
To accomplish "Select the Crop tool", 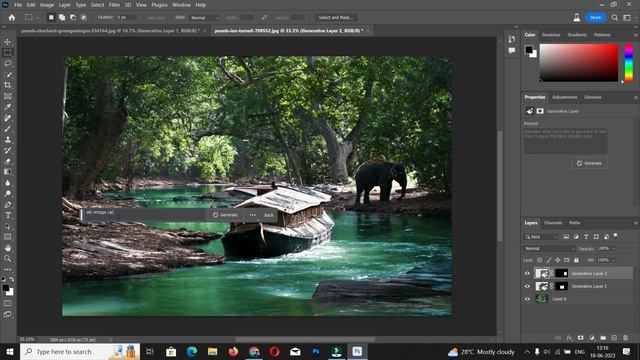I will (7, 85).
